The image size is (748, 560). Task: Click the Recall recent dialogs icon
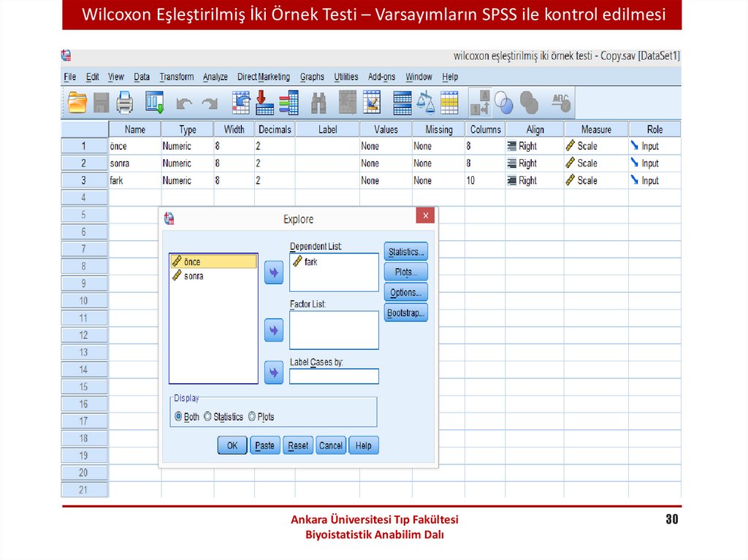pyautogui.click(x=155, y=103)
